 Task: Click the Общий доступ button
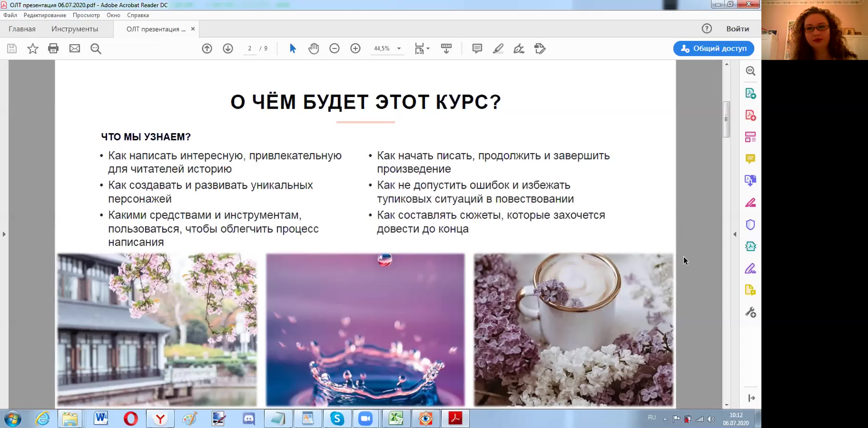click(713, 48)
